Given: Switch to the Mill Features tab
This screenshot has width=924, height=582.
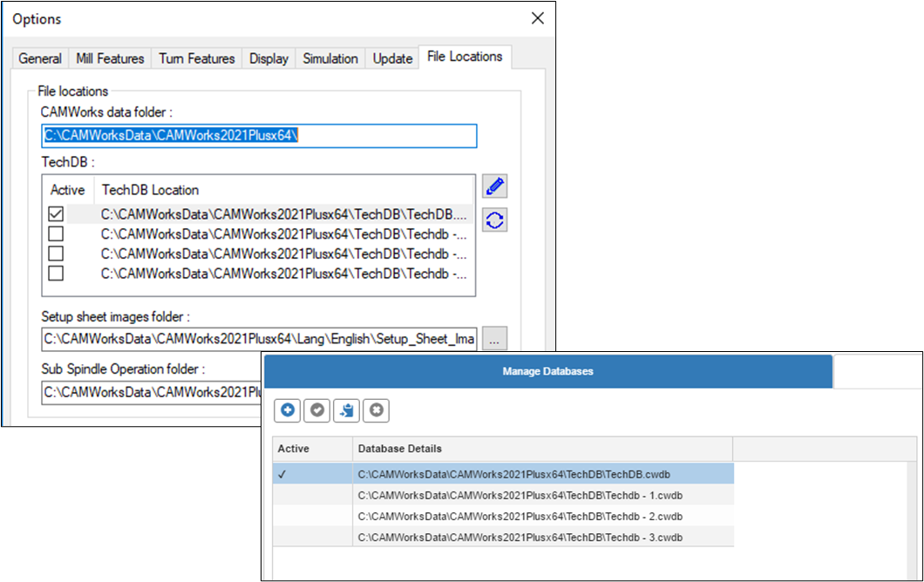Looking at the screenshot, I should 110,58.
